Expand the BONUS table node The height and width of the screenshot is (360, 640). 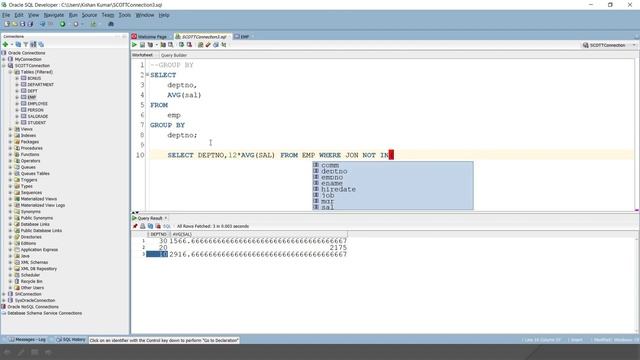tap(17, 78)
